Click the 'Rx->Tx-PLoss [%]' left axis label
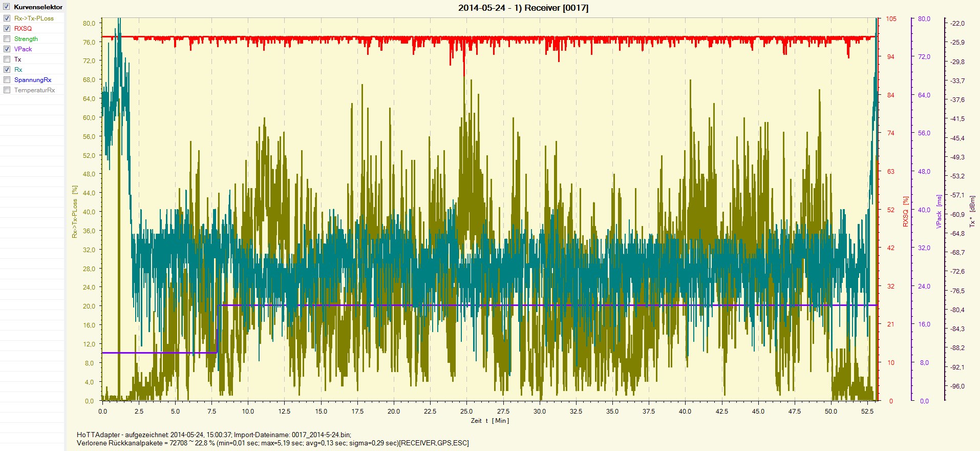 click(75, 211)
